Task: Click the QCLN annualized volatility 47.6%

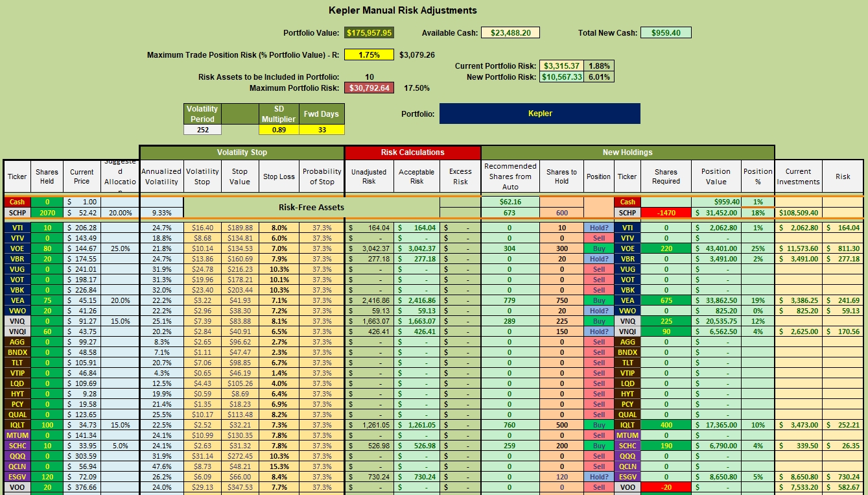Action: [x=161, y=466]
